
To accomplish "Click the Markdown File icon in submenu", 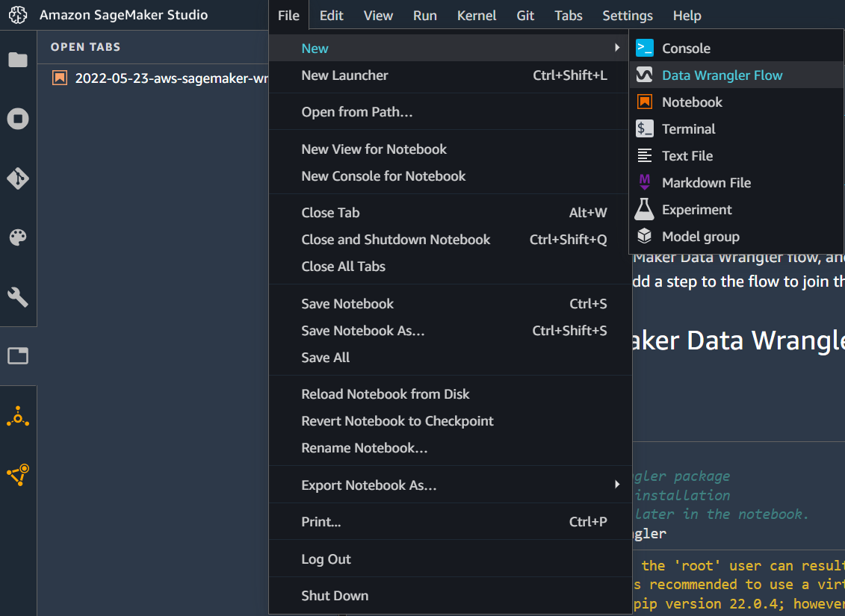I will pyautogui.click(x=645, y=182).
